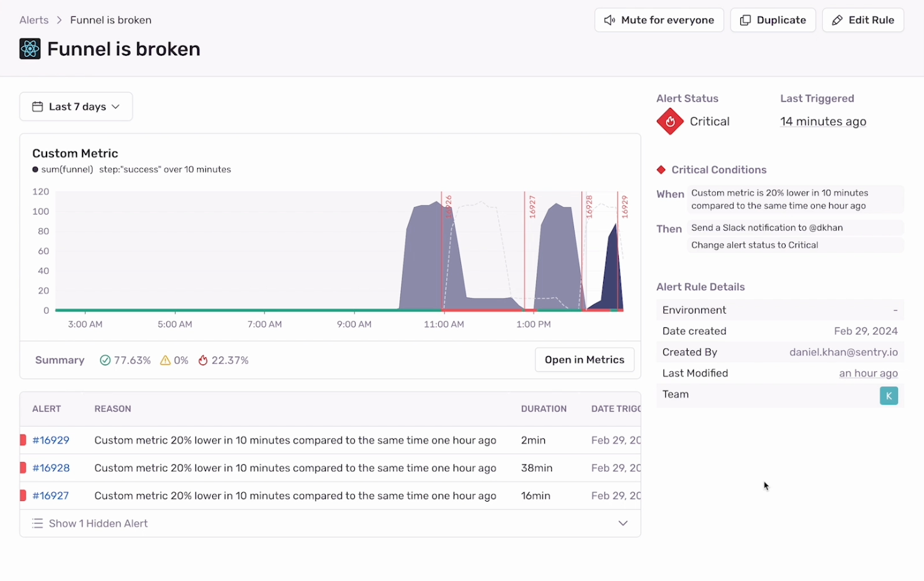Click the yellow warning triangle summary icon
This screenshot has height=581, width=924.
point(165,360)
